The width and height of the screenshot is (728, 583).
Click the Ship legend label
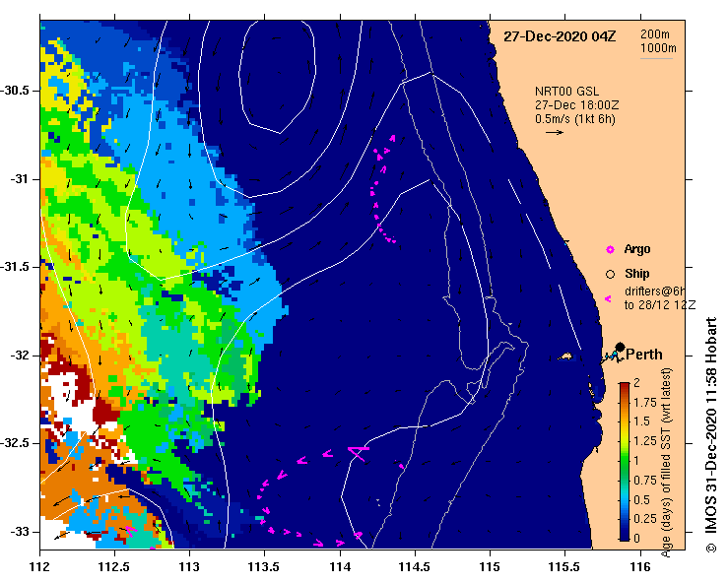point(636,274)
